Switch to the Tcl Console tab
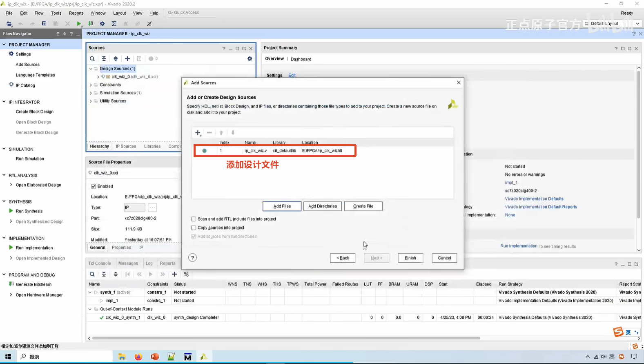Viewport: 644px width, 364px height. 100,264
